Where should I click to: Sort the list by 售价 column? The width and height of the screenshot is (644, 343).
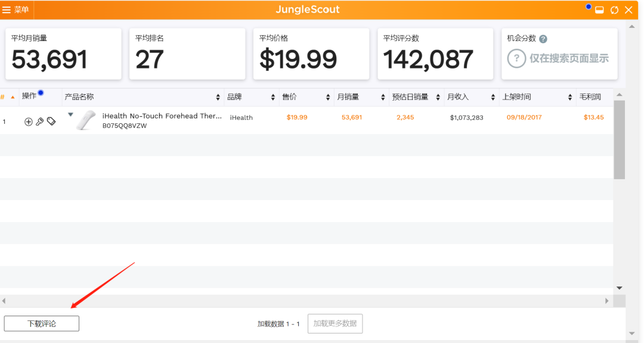pyautogui.click(x=328, y=97)
